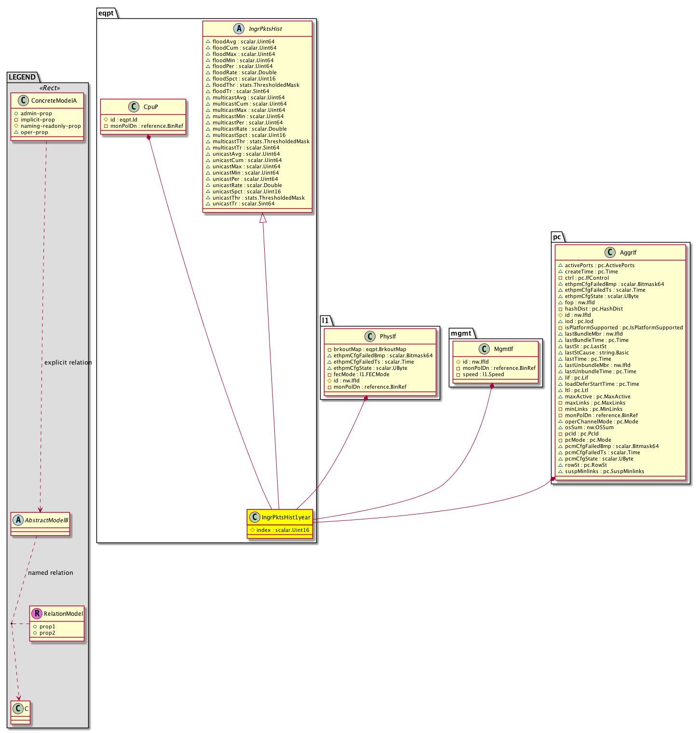This screenshot has height=733, width=700.
Task: Click the AbstractModelB 'A' icon
Action: point(18,520)
